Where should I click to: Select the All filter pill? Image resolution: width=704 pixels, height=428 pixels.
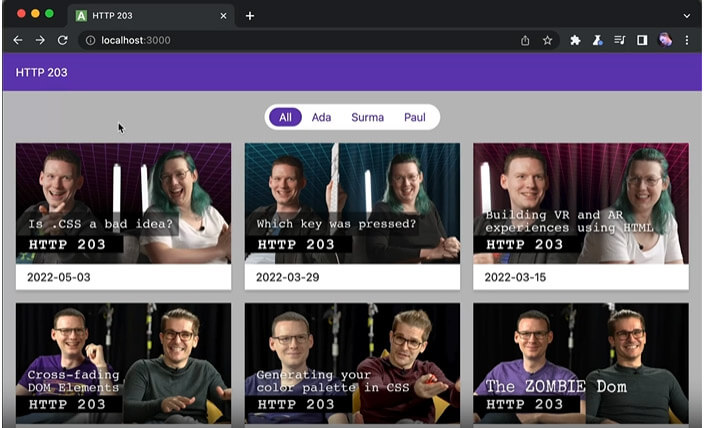coord(285,117)
